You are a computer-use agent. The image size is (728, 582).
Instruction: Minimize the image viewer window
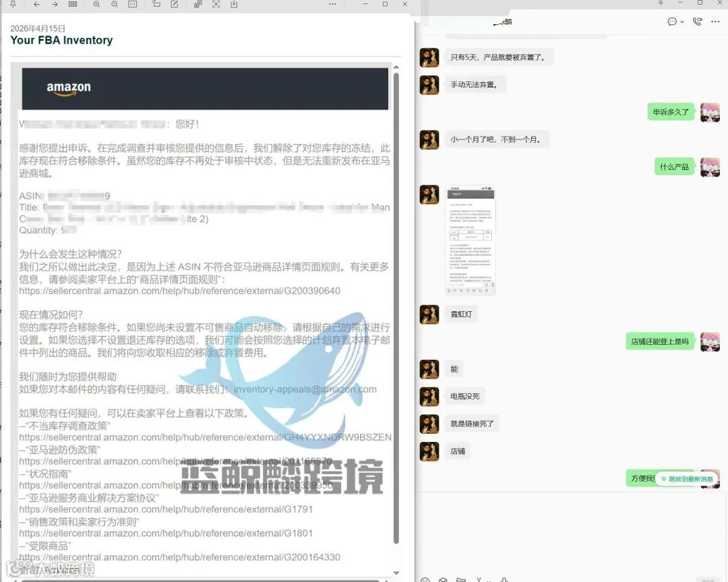tap(365, 4)
